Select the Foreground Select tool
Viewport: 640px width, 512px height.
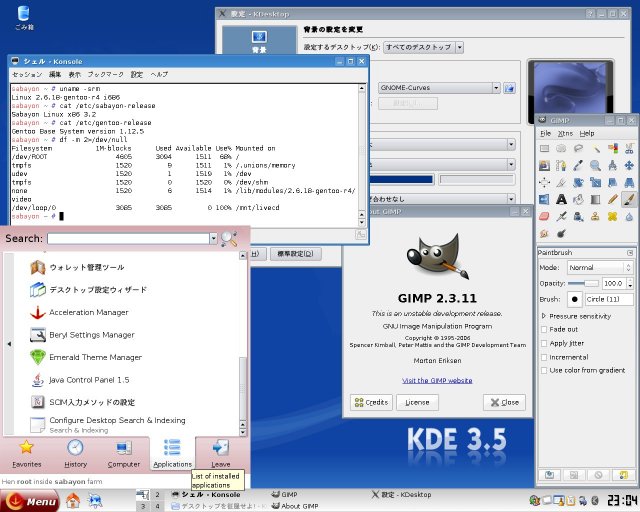pyautogui.click(x=544, y=165)
